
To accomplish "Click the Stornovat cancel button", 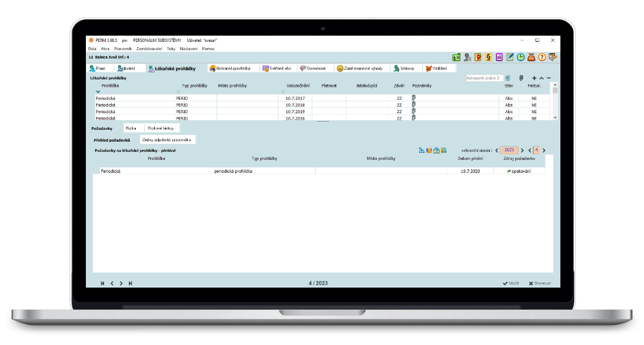I will point(539,283).
